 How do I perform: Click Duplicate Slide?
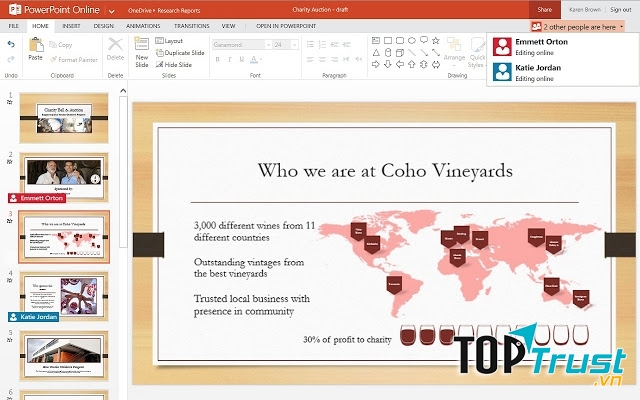tap(180, 53)
